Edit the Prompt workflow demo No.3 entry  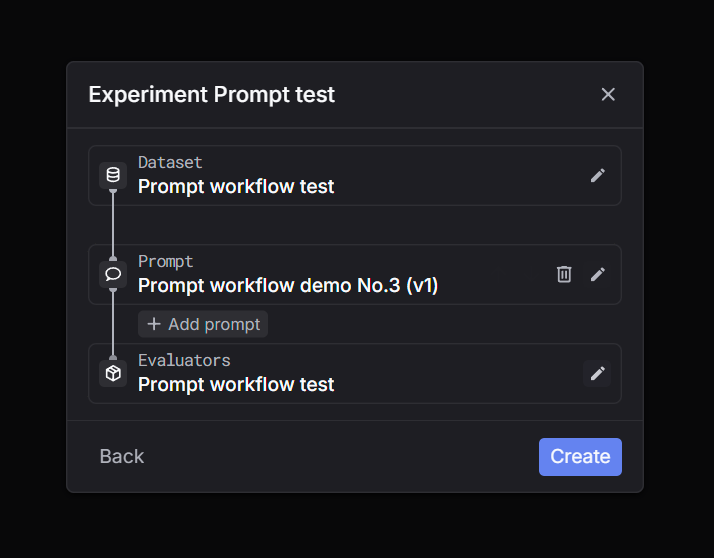(x=598, y=274)
